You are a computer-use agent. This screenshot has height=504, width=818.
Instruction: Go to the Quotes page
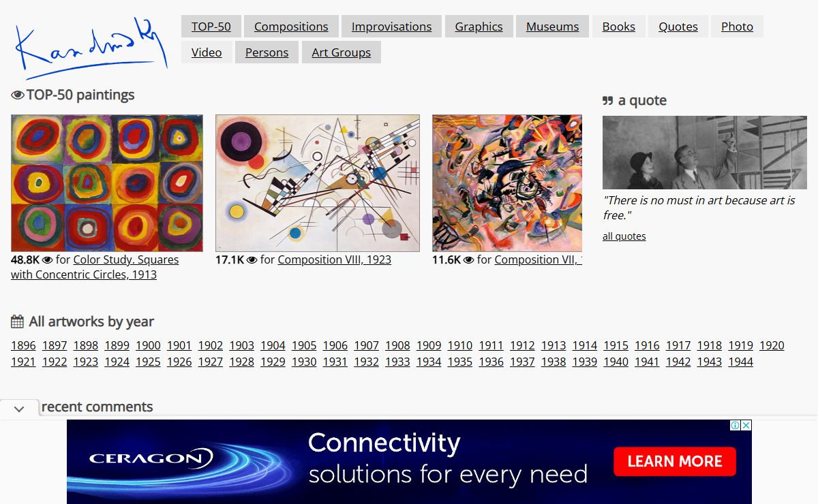[678, 27]
